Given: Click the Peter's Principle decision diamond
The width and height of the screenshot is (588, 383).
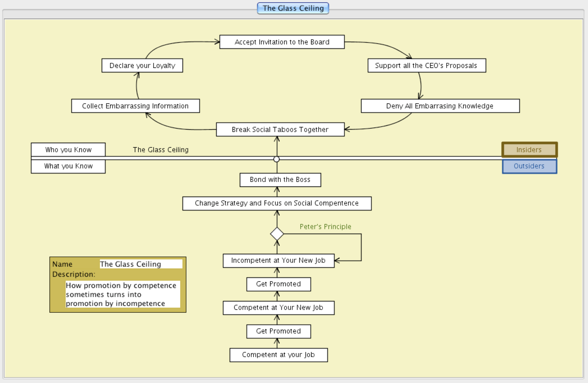Looking at the screenshot, I should [x=277, y=234].
